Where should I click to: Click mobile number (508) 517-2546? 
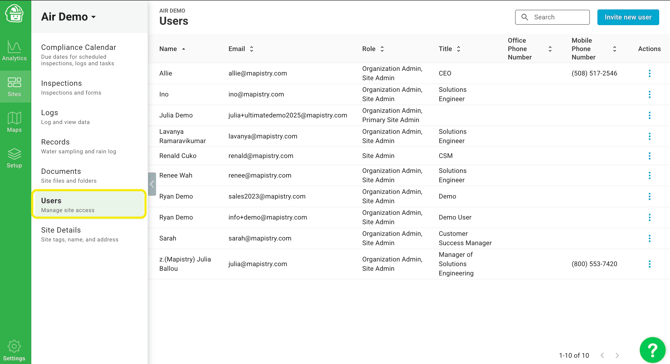[x=594, y=73]
